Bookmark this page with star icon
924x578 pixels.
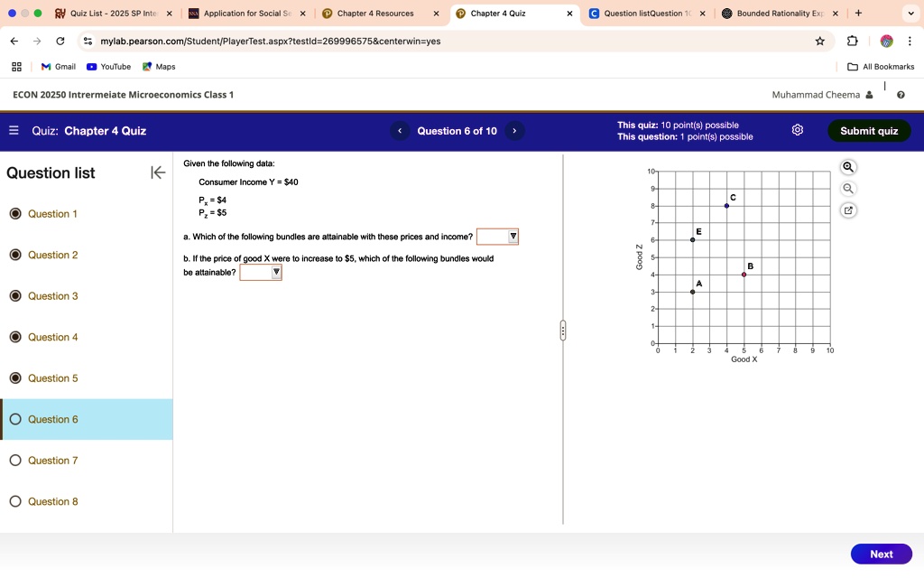tap(819, 42)
